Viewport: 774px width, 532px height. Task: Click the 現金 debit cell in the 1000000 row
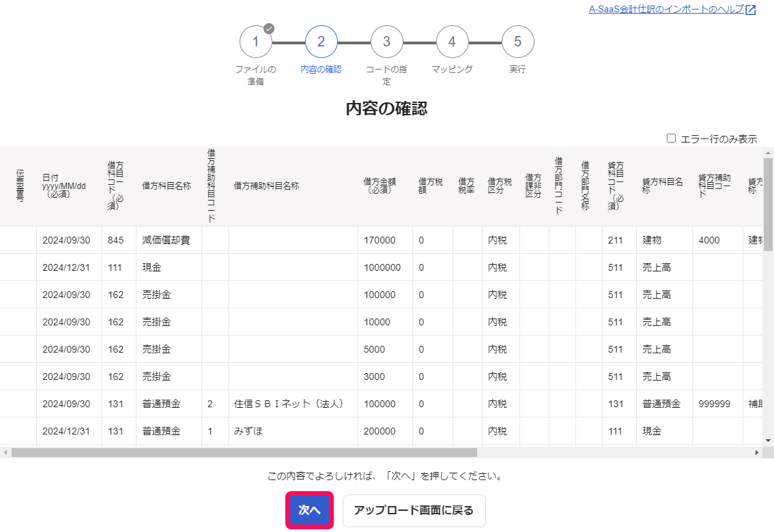click(169, 267)
